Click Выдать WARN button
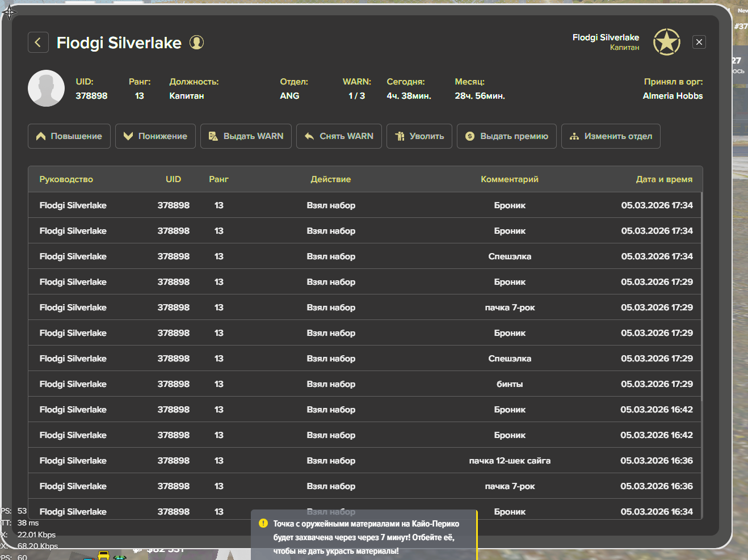Viewport: 748px width, 560px height. pyautogui.click(x=246, y=136)
